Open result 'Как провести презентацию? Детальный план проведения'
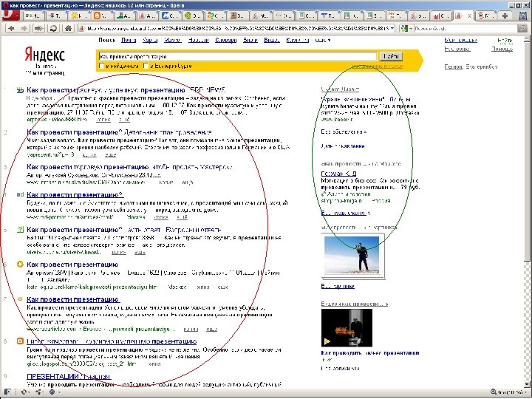 pyautogui.click(x=119, y=132)
